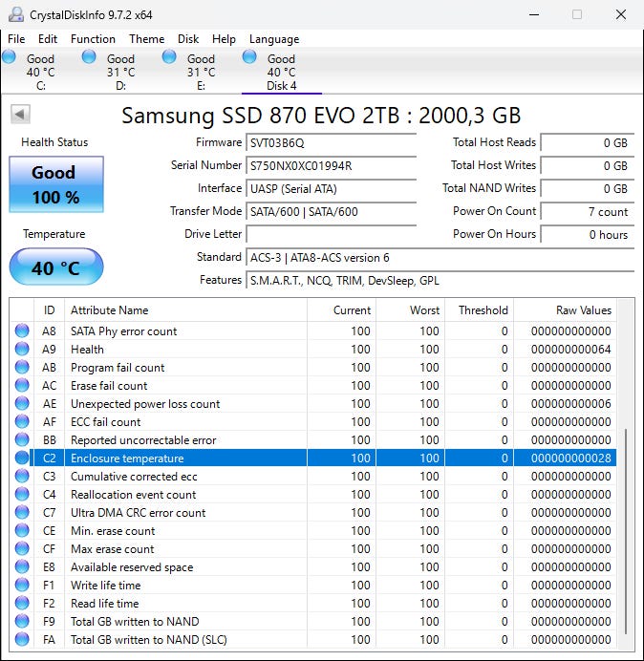Click the Serial Number field

click(x=331, y=165)
